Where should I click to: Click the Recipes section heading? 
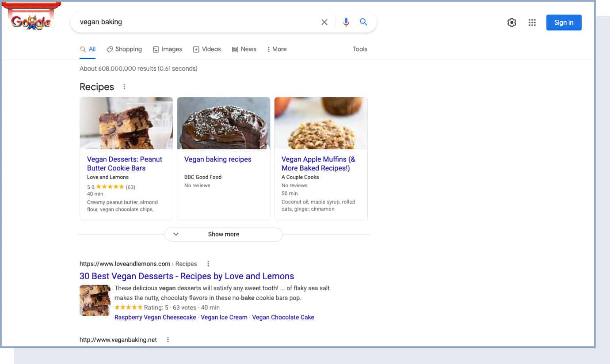[97, 87]
